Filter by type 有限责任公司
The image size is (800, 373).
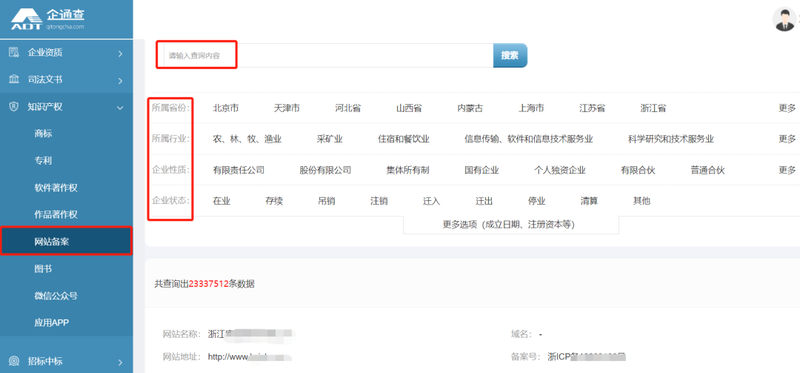pos(239,170)
